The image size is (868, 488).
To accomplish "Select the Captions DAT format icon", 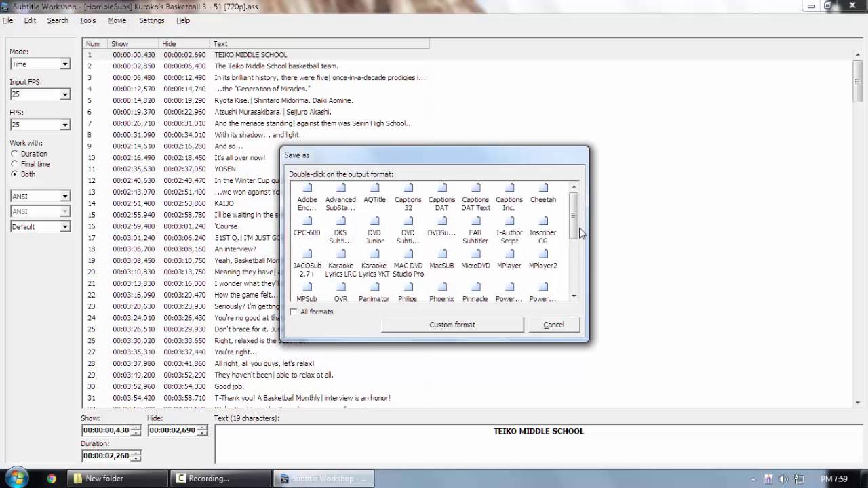I will click(441, 197).
